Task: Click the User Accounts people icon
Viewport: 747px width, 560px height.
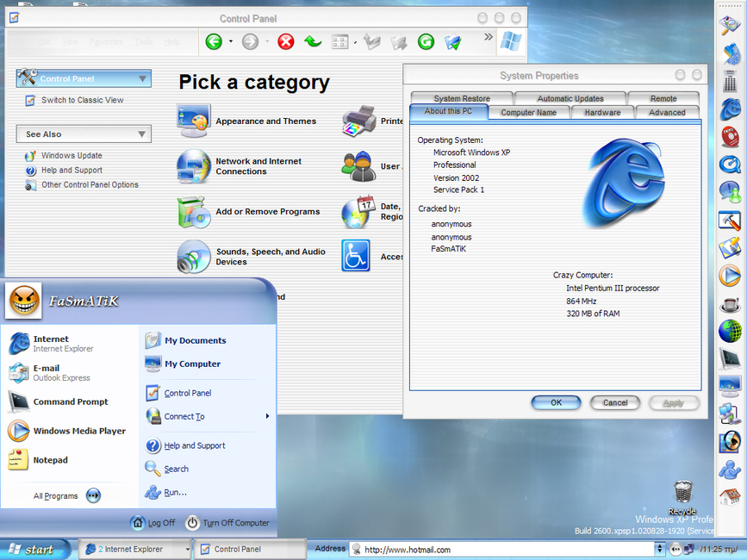Action: pos(358,166)
